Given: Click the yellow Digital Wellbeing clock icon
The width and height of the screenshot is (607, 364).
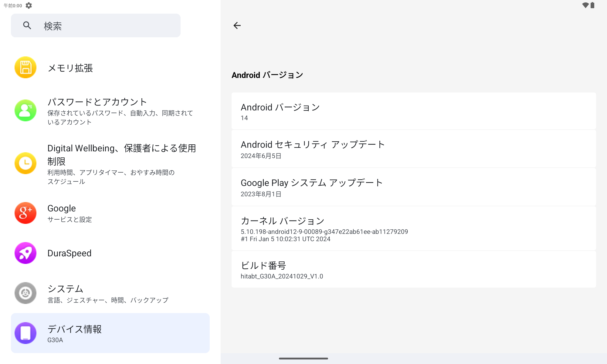Looking at the screenshot, I should (25, 163).
